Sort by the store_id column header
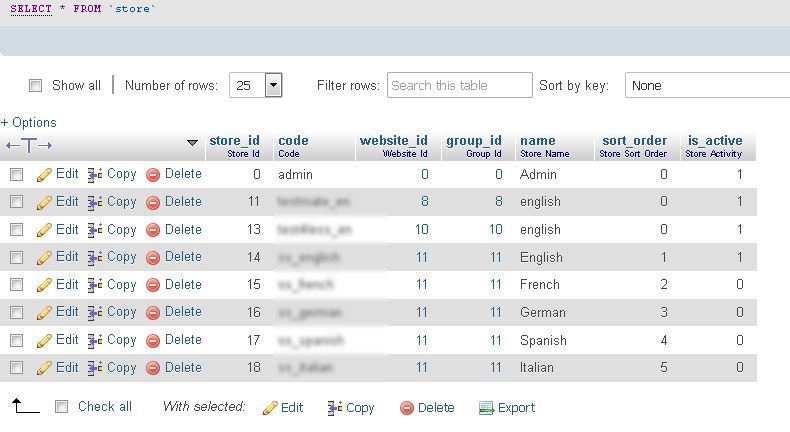 (x=234, y=140)
